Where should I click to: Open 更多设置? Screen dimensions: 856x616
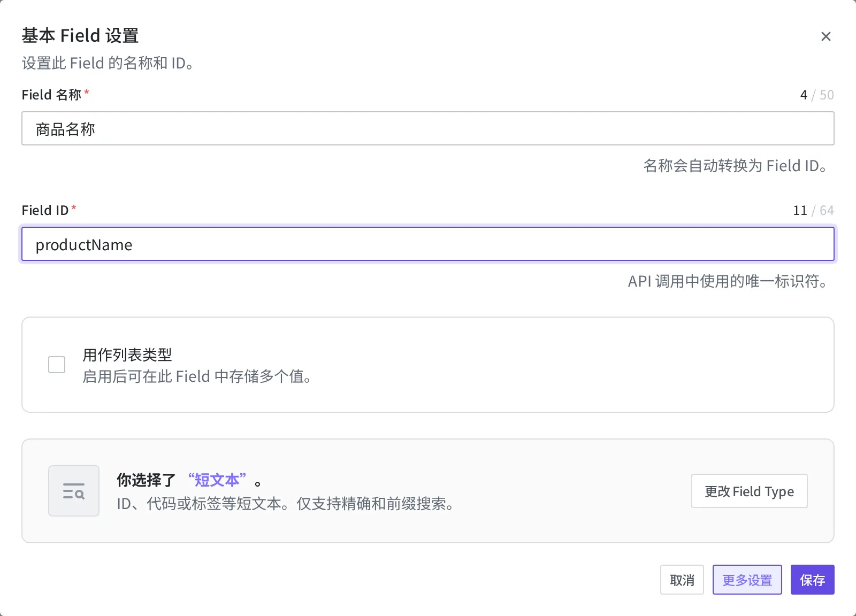(747, 580)
